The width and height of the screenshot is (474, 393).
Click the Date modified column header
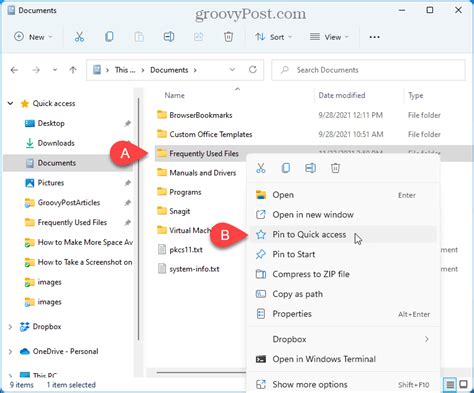342,96
